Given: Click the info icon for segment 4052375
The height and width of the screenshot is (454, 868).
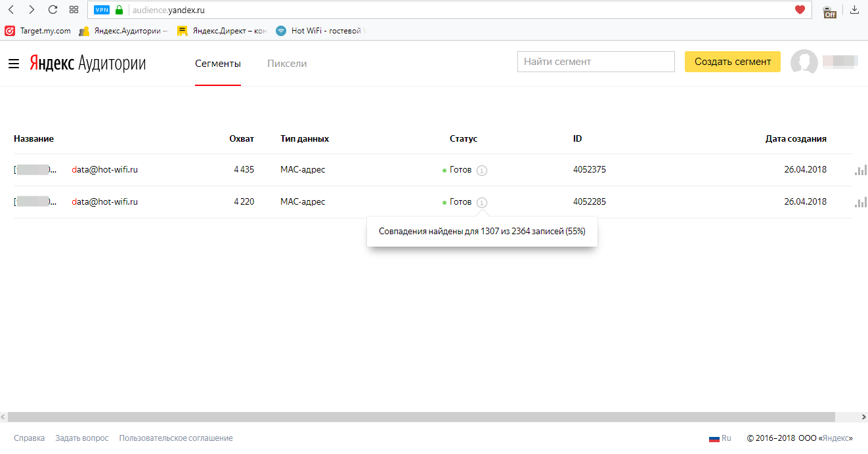Looking at the screenshot, I should coord(482,171).
